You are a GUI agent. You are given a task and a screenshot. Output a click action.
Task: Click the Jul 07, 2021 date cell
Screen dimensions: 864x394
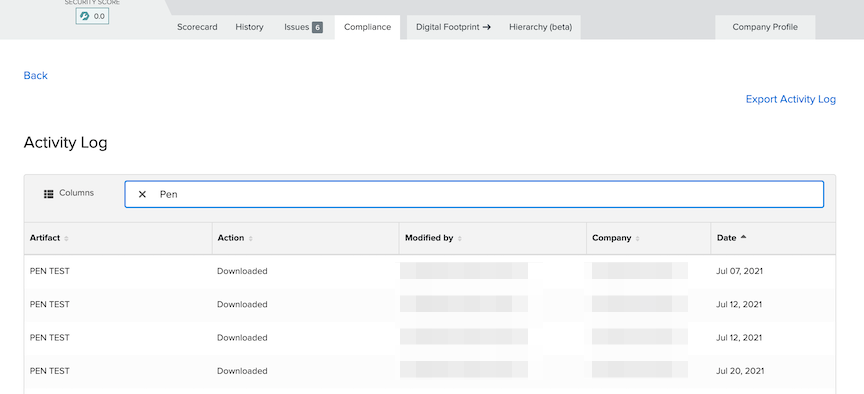point(739,271)
